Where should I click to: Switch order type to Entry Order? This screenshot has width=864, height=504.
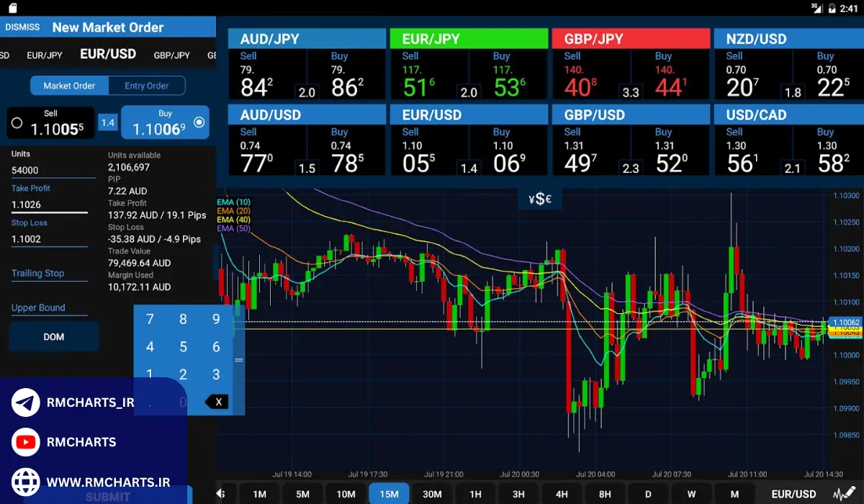point(147,86)
